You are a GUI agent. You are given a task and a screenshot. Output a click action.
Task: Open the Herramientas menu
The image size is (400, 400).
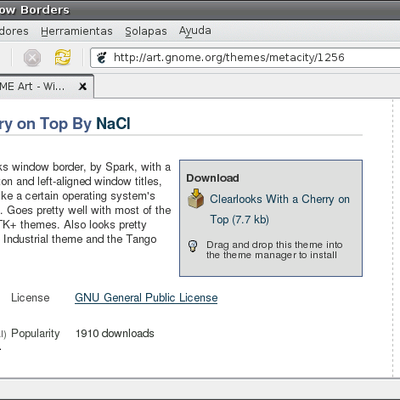(77, 31)
